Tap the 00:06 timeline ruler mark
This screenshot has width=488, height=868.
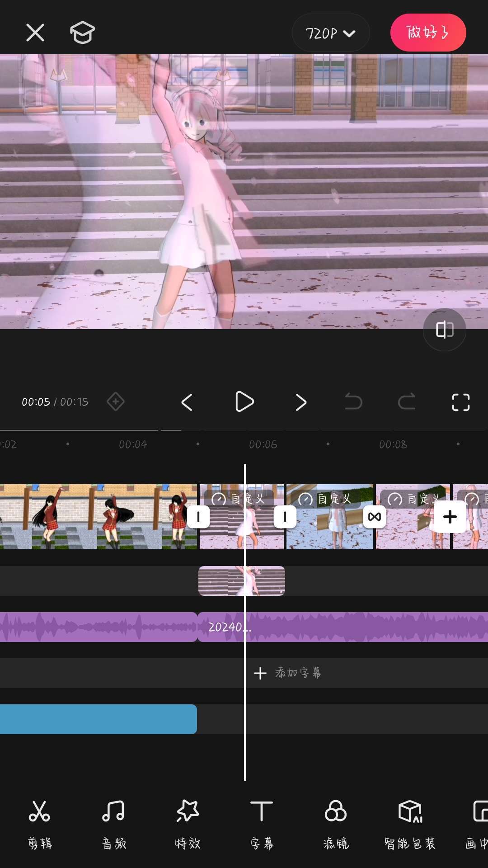pyautogui.click(x=263, y=444)
